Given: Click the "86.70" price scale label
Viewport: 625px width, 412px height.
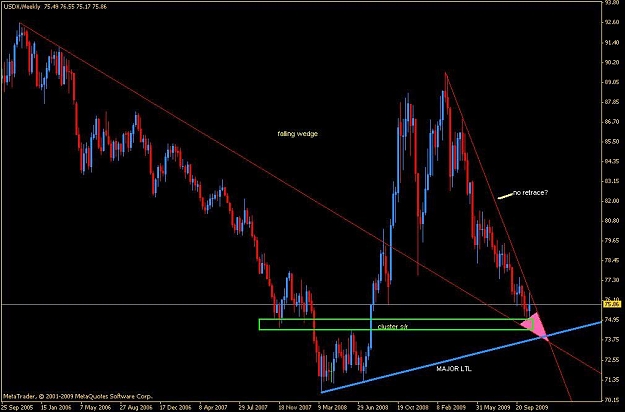Looking at the screenshot, I should click(x=612, y=122).
